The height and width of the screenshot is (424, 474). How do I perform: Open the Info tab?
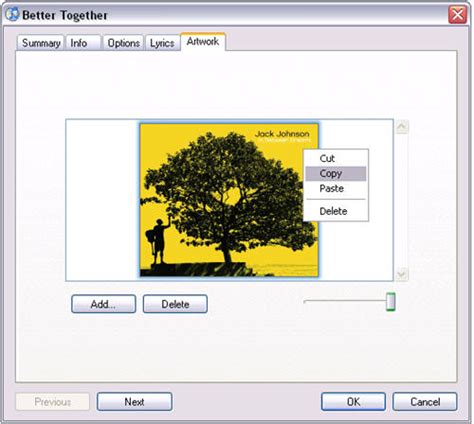[83, 43]
